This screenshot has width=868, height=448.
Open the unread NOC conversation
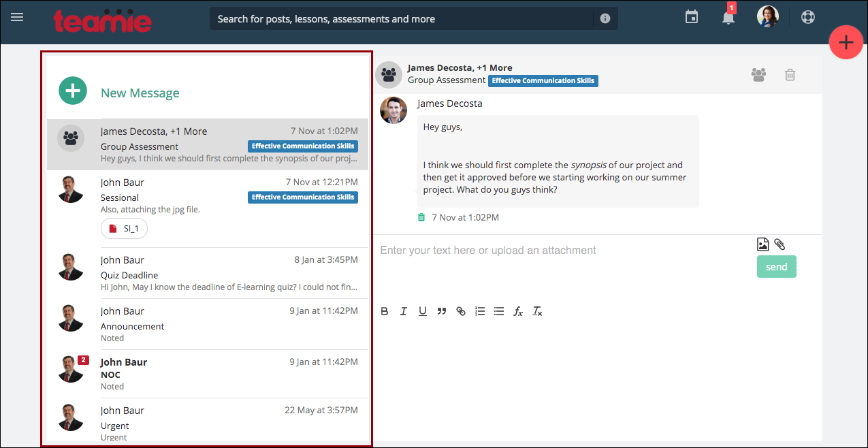click(x=208, y=374)
